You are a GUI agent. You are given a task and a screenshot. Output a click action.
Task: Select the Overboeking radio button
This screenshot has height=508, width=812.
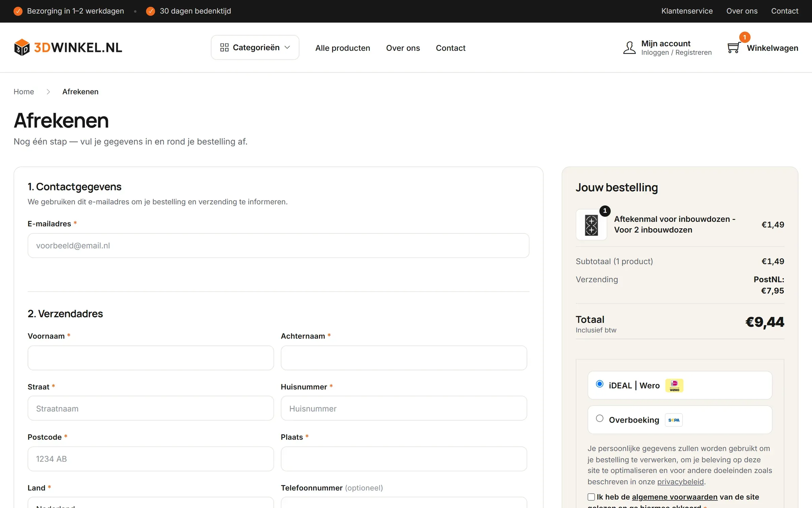pyautogui.click(x=600, y=419)
